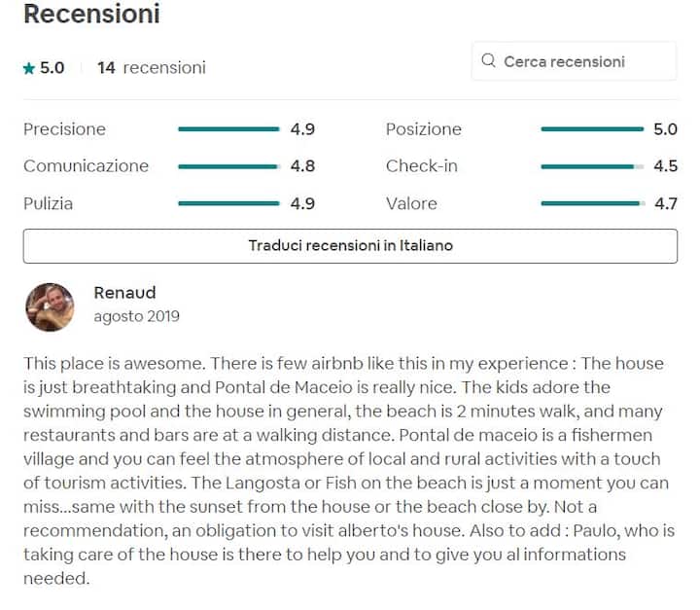
Task: Click the teal rating star icon
Action: point(29,68)
